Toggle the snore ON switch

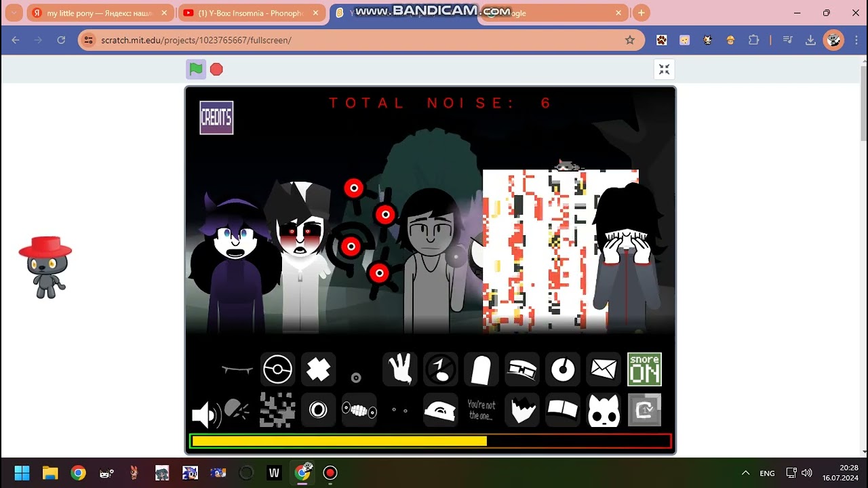(644, 369)
